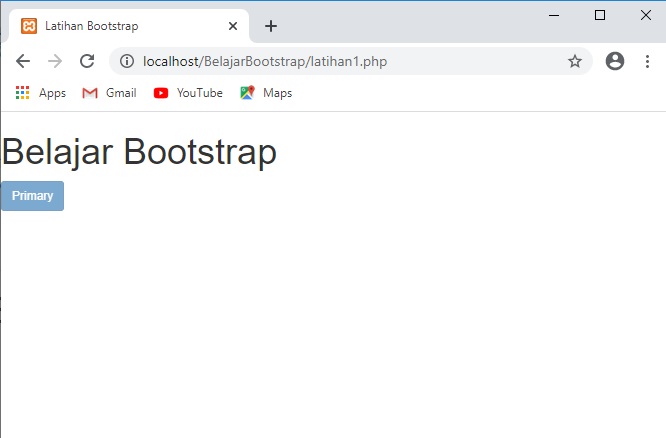View site information for localhost
This screenshot has height=438, width=666.
point(127,62)
